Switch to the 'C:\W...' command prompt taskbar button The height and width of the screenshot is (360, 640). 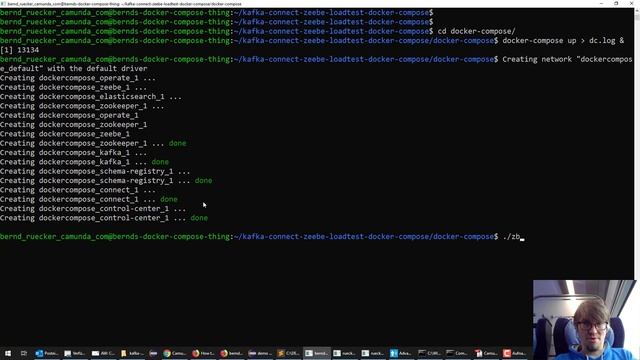429,353
